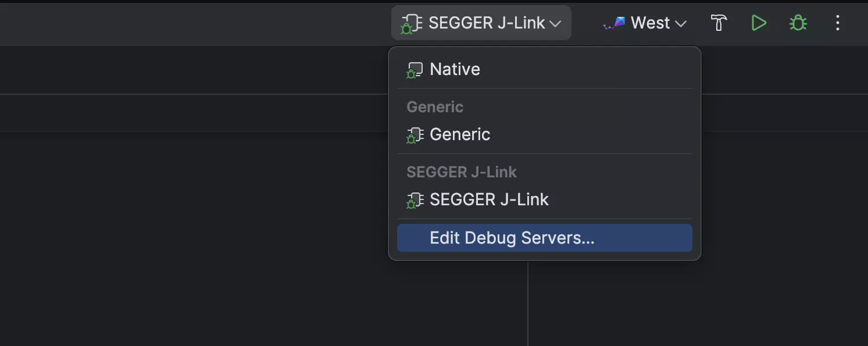Click the Native debug monitor icon in the list
Viewport: 868px width, 346px height.
pyautogui.click(x=415, y=70)
